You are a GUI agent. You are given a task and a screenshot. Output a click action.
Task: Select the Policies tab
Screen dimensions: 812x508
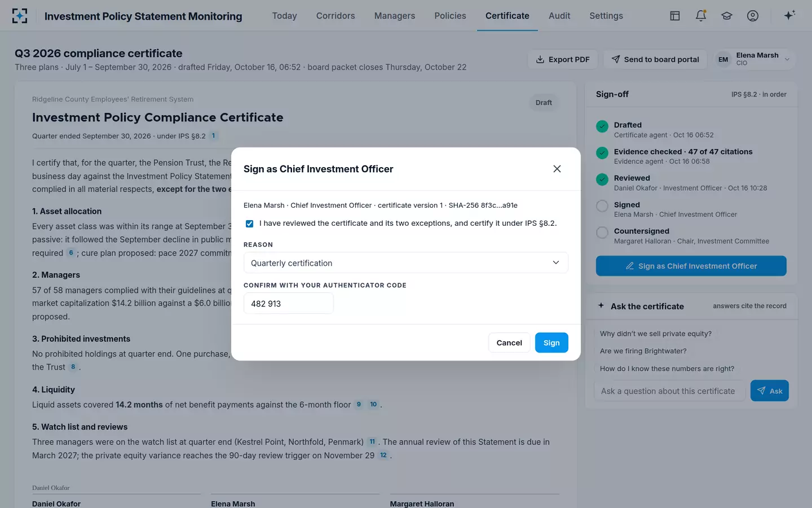(x=450, y=16)
